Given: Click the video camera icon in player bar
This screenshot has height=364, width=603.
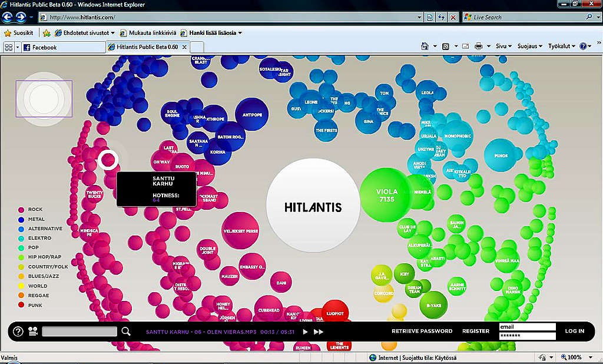Looking at the screenshot, I should coord(33,331).
